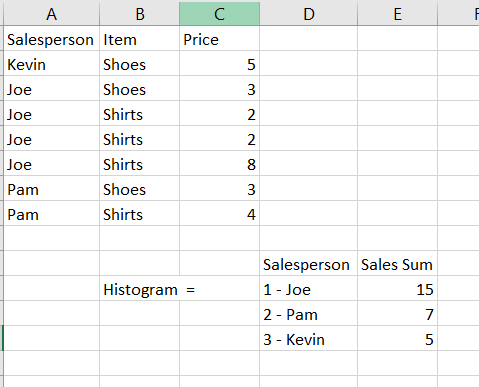Click the highlighted column C header
Viewport: 479px width, 387px height.
219,14
